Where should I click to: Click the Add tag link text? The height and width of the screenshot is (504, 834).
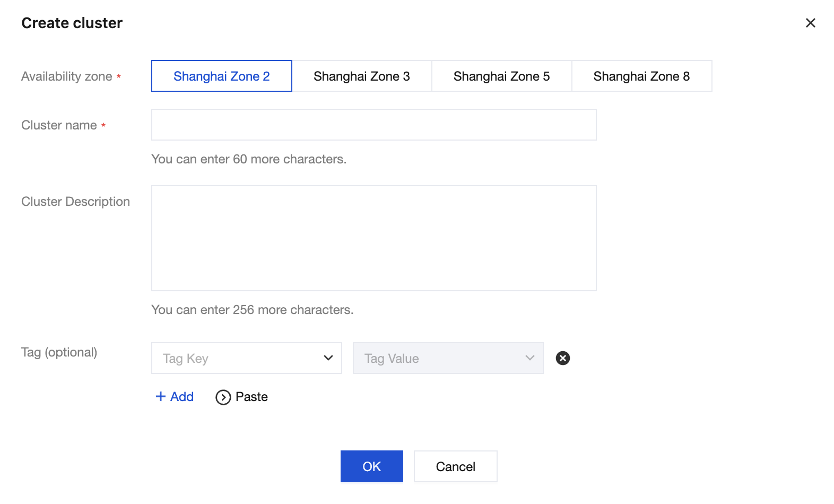coord(182,397)
